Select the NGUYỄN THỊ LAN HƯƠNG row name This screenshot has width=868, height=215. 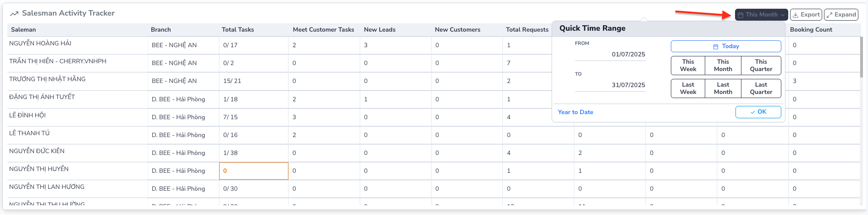click(47, 187)
